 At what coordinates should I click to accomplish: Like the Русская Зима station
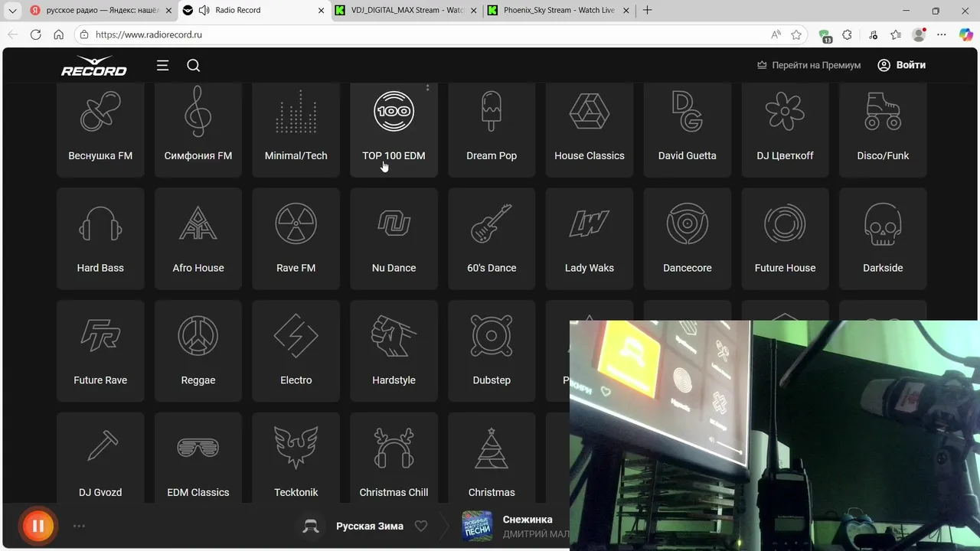click(x=420, y=526)
